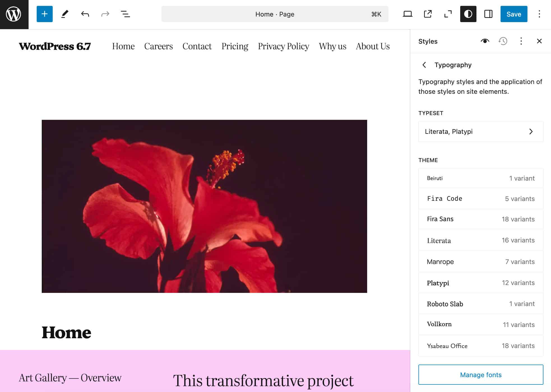The height and width of the screenshot is (392, 551).
Task: Toggle the view in new tab icon
Action: tap(427, 14)
